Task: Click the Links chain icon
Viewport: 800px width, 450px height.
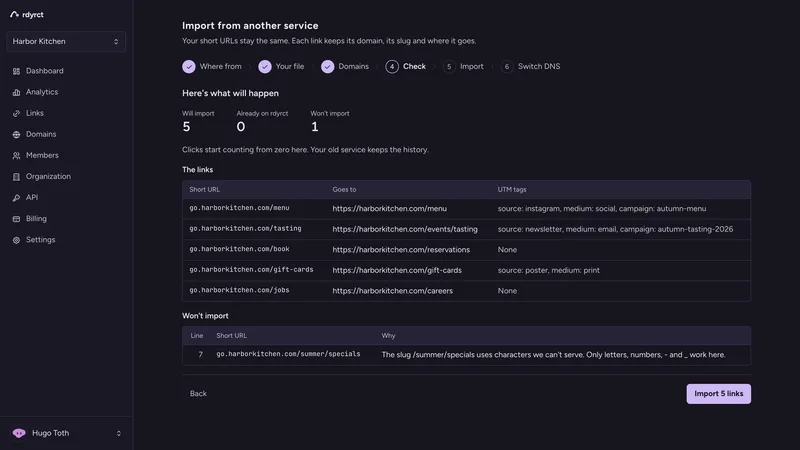Action: pyautogui.click(x=16, y=113)
